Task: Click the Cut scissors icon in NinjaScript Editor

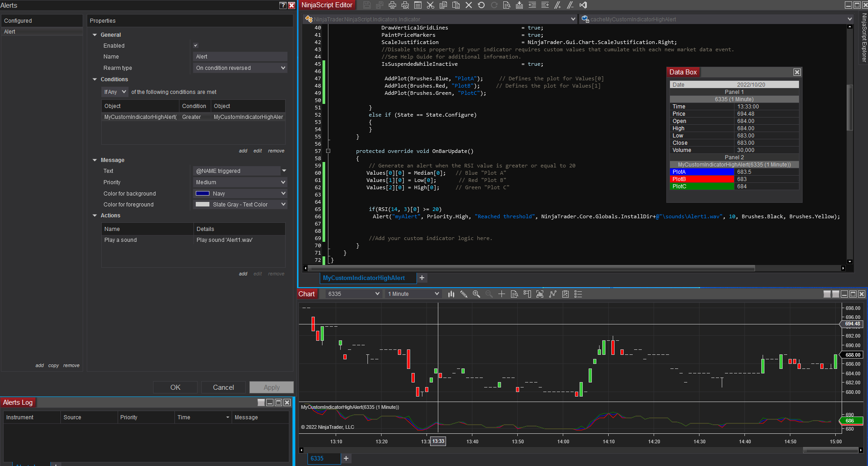Action: pyautogui.click(x=431, y=5)
